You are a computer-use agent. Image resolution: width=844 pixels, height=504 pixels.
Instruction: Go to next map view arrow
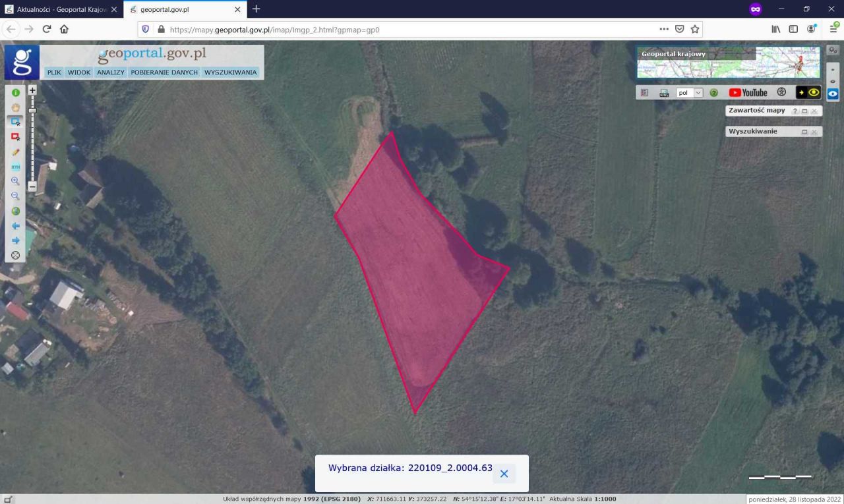click(x=16, y=240)
